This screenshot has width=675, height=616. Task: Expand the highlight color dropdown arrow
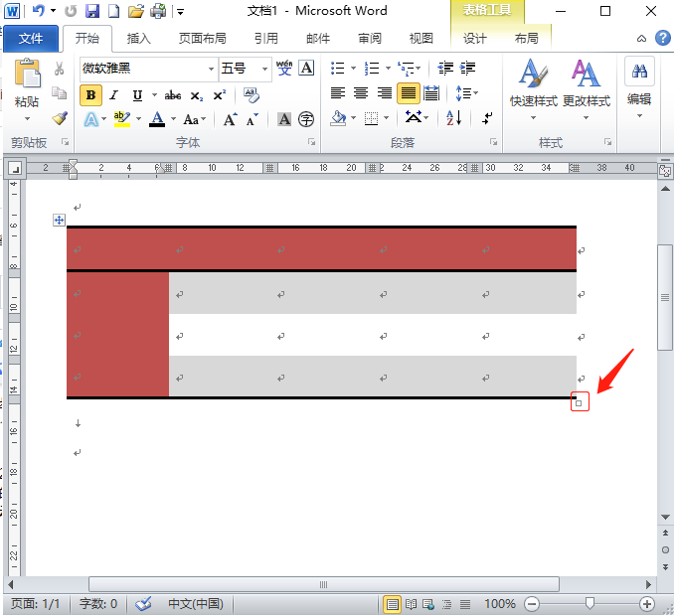tap(138, 119)
